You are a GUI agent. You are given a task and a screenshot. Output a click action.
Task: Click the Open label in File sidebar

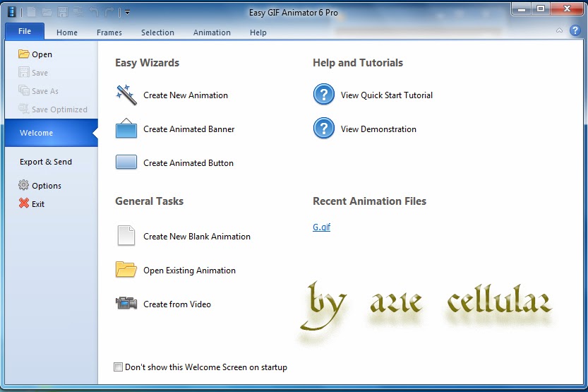(42, 55)
